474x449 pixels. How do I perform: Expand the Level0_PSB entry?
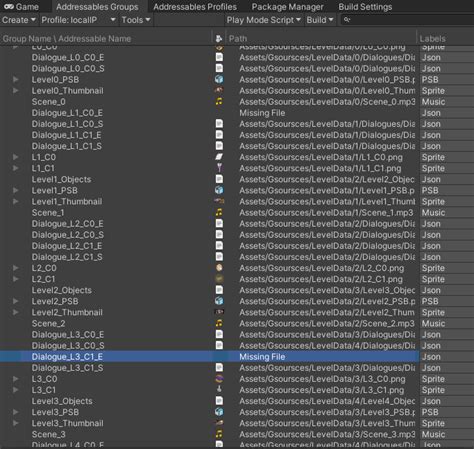(x=15, y=79)
